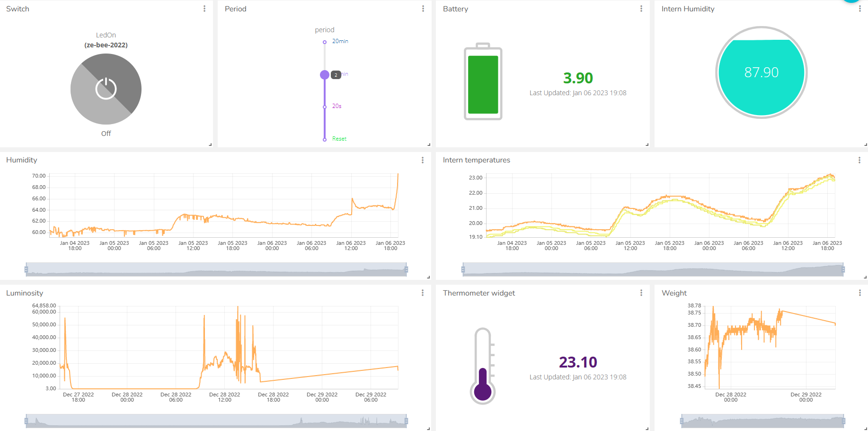Click the 70.00 label on Humidity axis
Image resolution: width=868 pixels, height=431 pixels.
pos(39,176)
